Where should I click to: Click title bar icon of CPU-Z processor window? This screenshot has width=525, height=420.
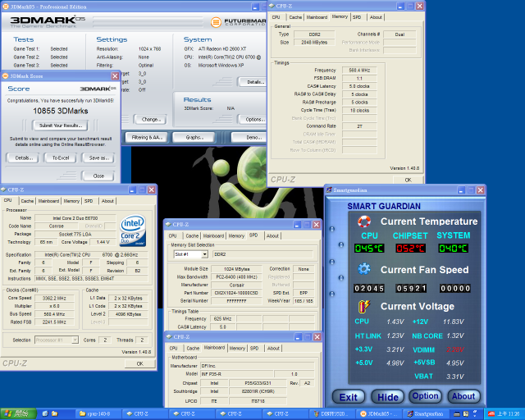(3, 189)
